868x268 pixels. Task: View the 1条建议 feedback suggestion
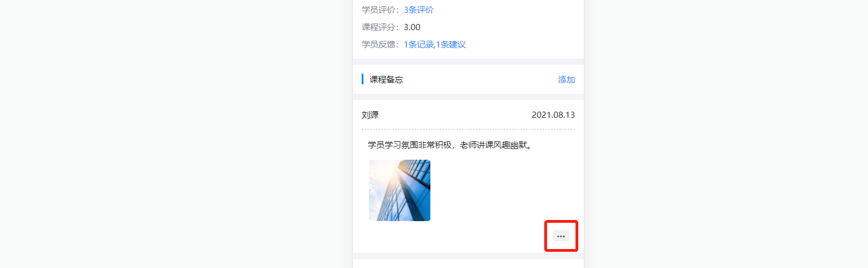450,45
